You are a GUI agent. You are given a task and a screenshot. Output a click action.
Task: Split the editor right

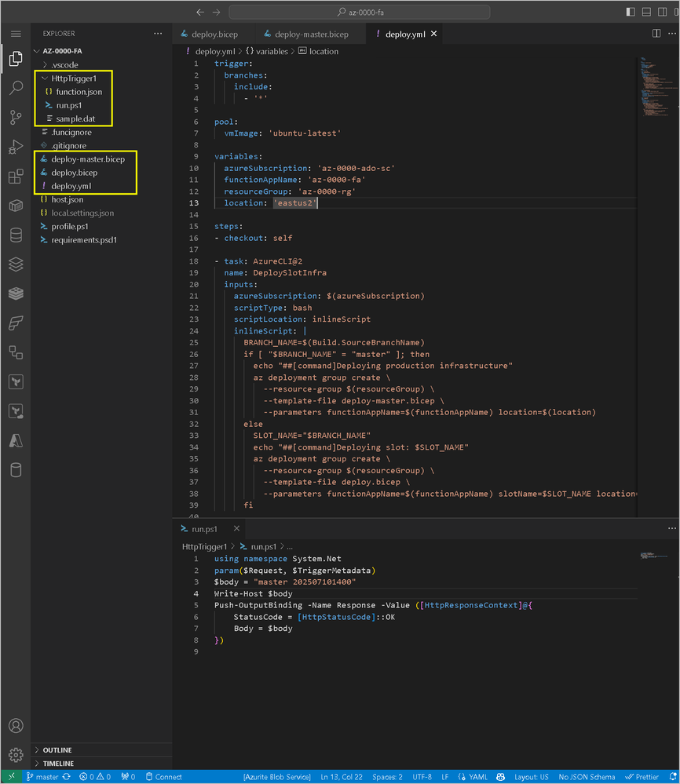[x=656, y=34]
